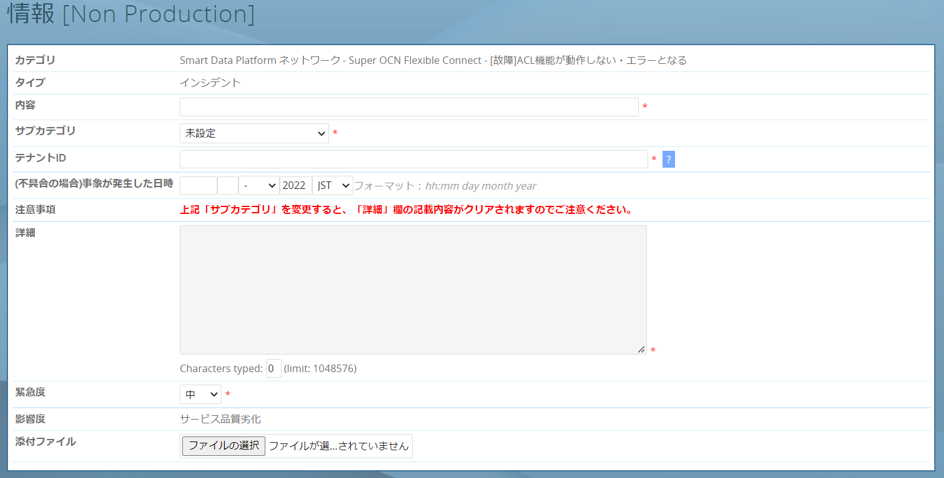Click inside the 詳細 text area
Image resolution: width=944 pixels, height=478 pixels.
point(412,289)
